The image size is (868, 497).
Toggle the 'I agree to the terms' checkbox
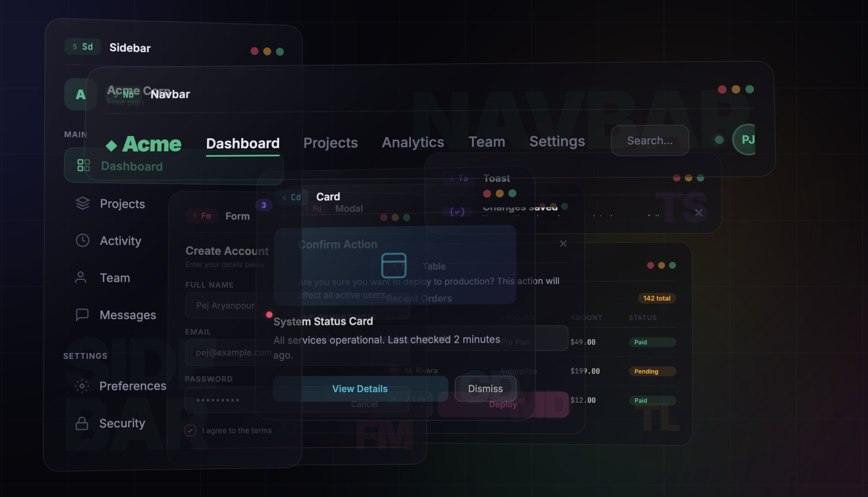point(190,430)
